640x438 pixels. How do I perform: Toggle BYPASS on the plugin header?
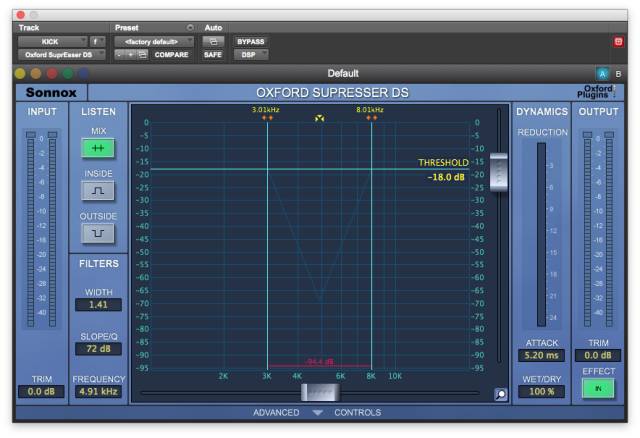pyautogui.click(x=251, y=42)
